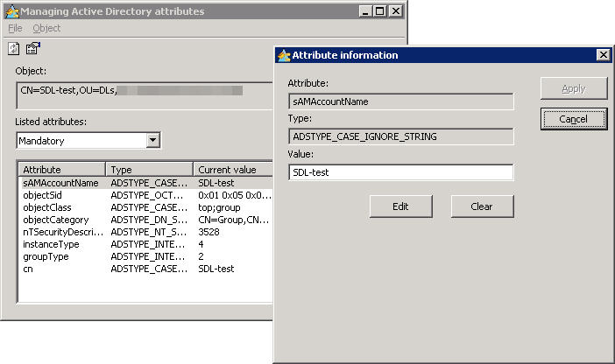The height and width of the screenshot is (364, 615).
Task: Click the ADSTYPE_DN_S... type cell
Action: [149, 220]
